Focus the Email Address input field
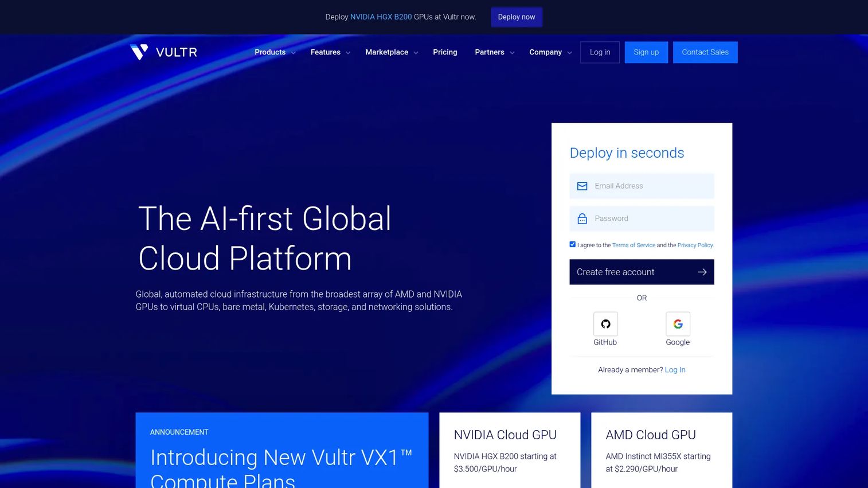Screen dimensions: 868x488 642,186
